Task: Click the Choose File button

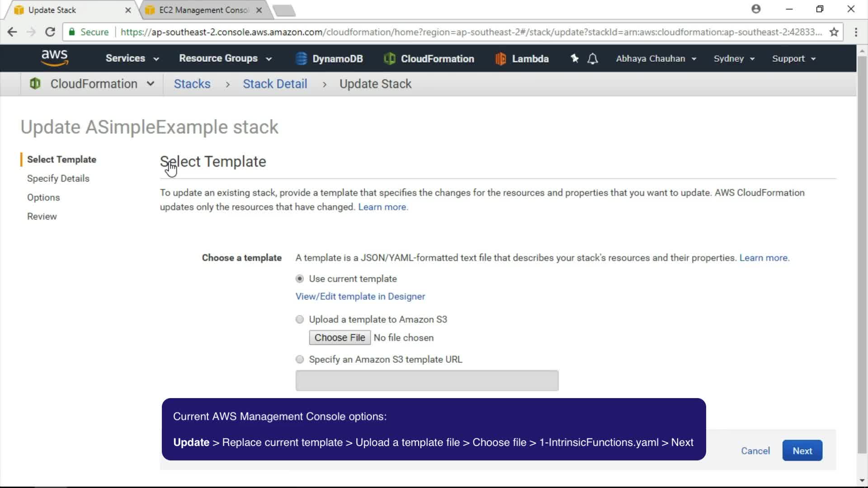Action: (x=340, y=338)
